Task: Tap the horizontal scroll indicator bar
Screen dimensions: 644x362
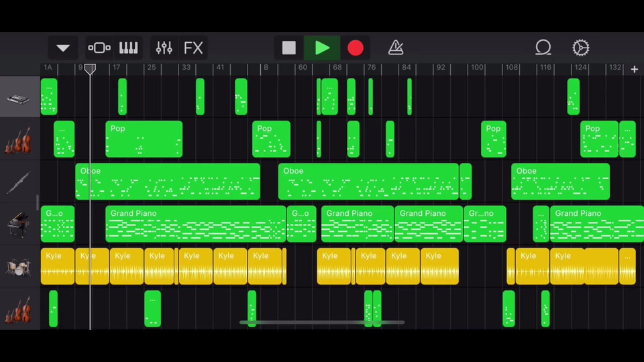Action: point(322,322)
